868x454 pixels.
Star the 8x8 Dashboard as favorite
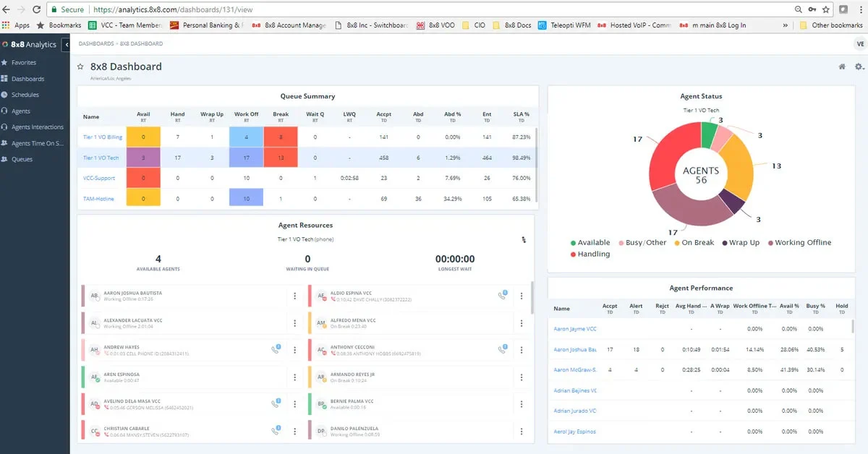pyautogui.click(x=81, y=67)
